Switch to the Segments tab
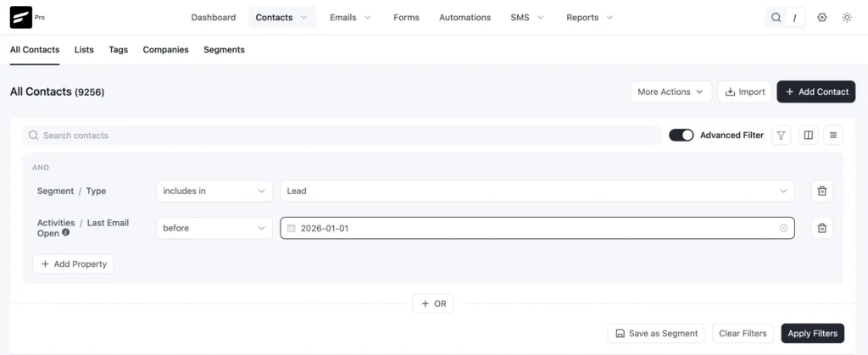Screen dimensions: 868x355 click(x=224, y=50)
